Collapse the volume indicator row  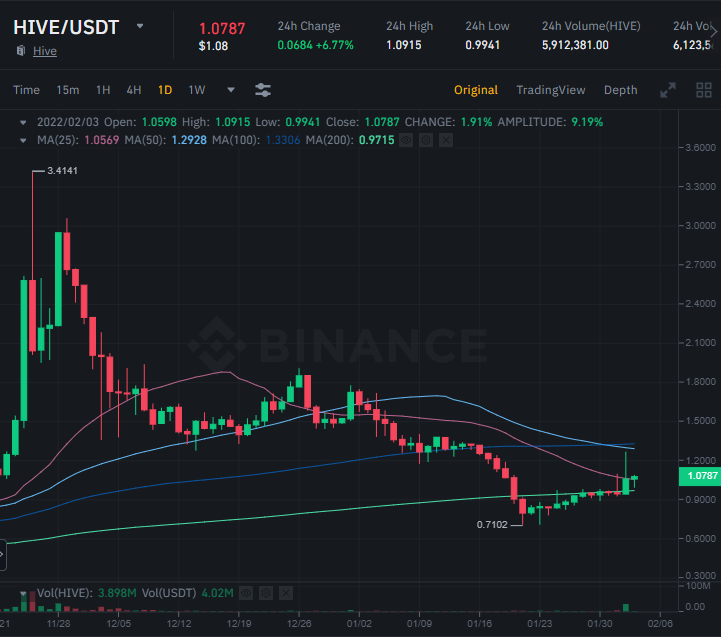pos(23,593)
